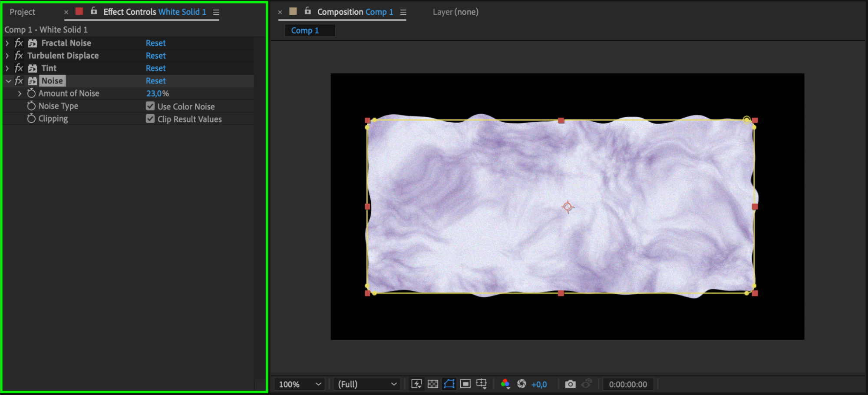Open grid and guide options icon
Image resolution: width=868 pixels, height=395 pixels.
[x=481, y=384]
